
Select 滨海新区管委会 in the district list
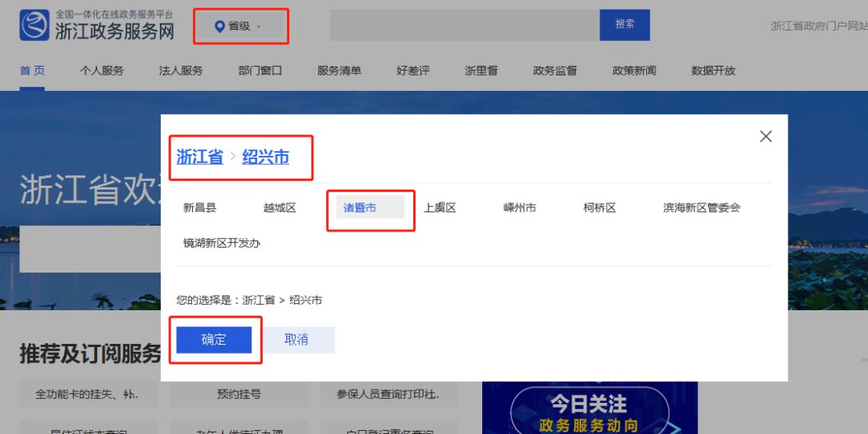702,208
